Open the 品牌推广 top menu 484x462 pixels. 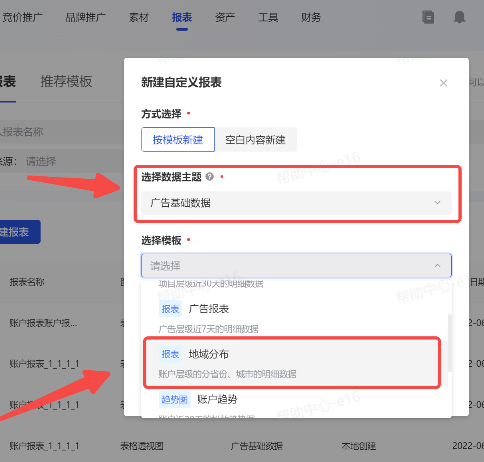coord(85,17)
